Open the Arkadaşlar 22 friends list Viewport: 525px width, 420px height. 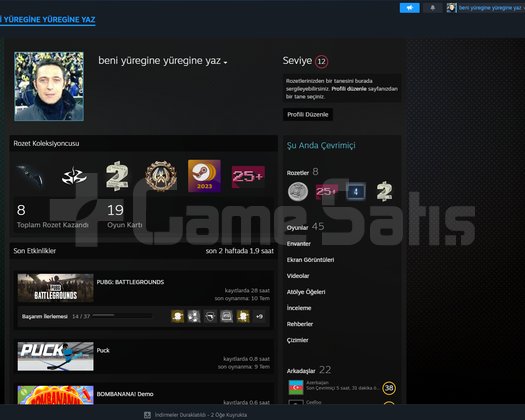coord(309,370)
